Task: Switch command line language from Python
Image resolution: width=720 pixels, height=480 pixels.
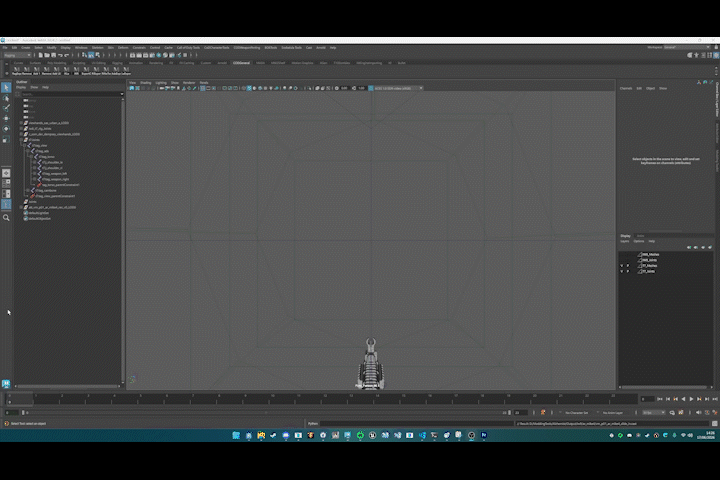Action: click(313, 424)
